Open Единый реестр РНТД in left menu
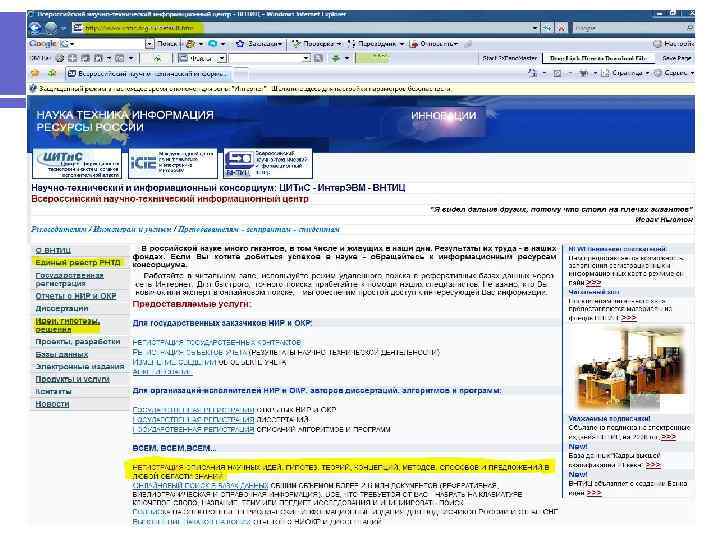 tap(78, 263)
